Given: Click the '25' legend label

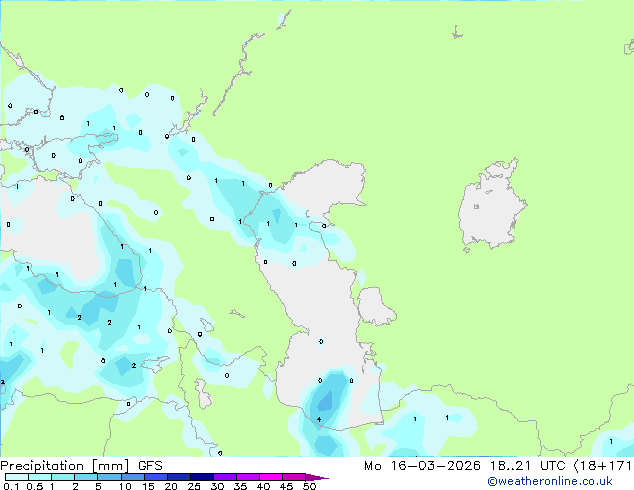Looking at the screenshot, I should pos(194,486).
